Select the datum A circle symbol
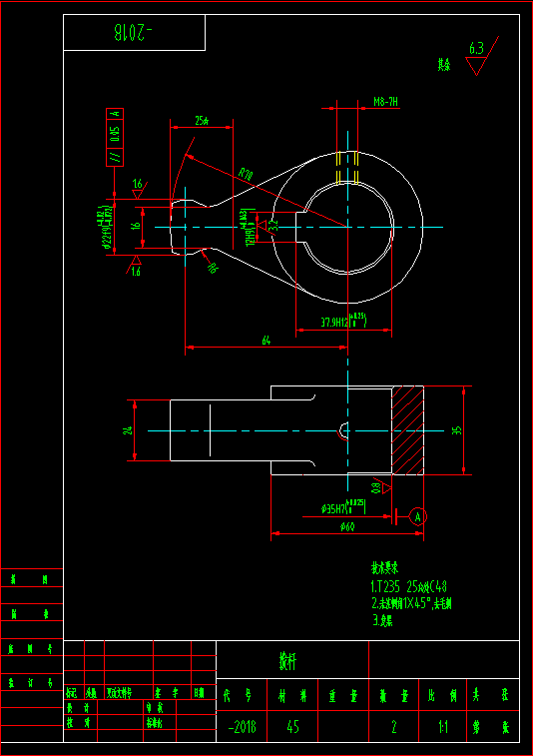 coord(418,517)
